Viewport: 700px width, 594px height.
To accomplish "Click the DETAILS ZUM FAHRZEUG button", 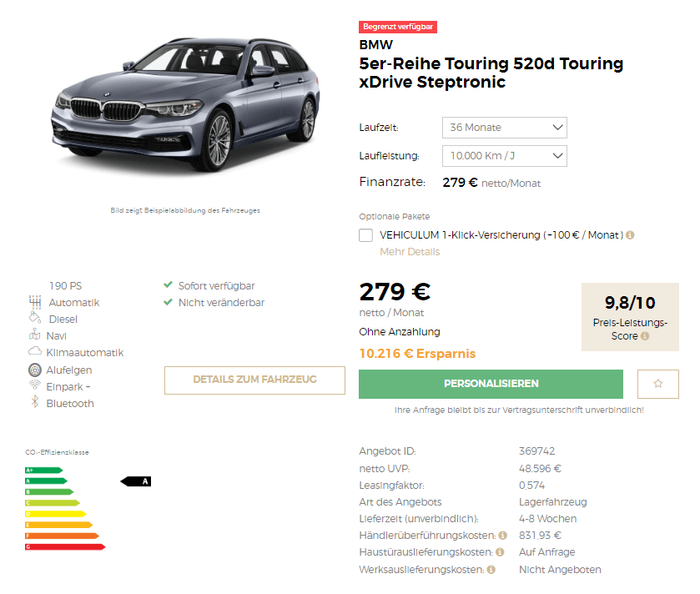I will point(254,380).
